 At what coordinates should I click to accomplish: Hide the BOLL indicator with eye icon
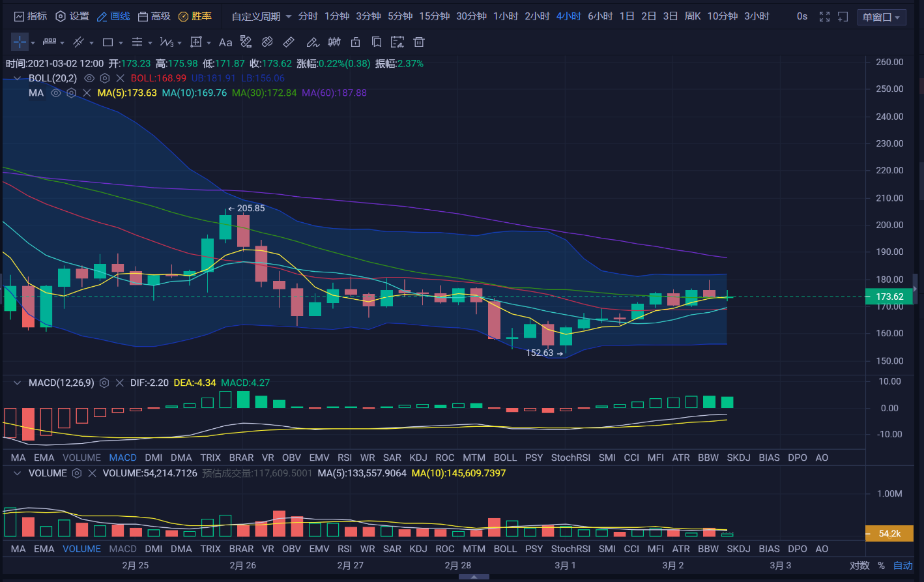click(x=89, y=78)
